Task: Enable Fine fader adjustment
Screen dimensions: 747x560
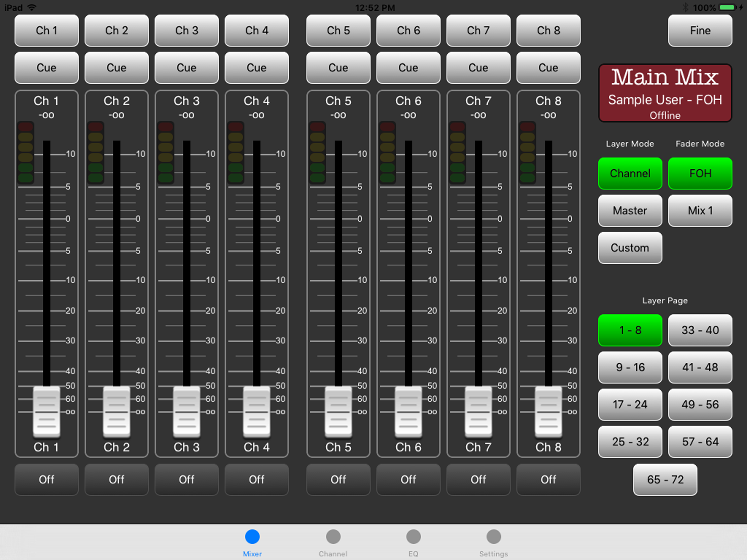Action: click(700, 30)
